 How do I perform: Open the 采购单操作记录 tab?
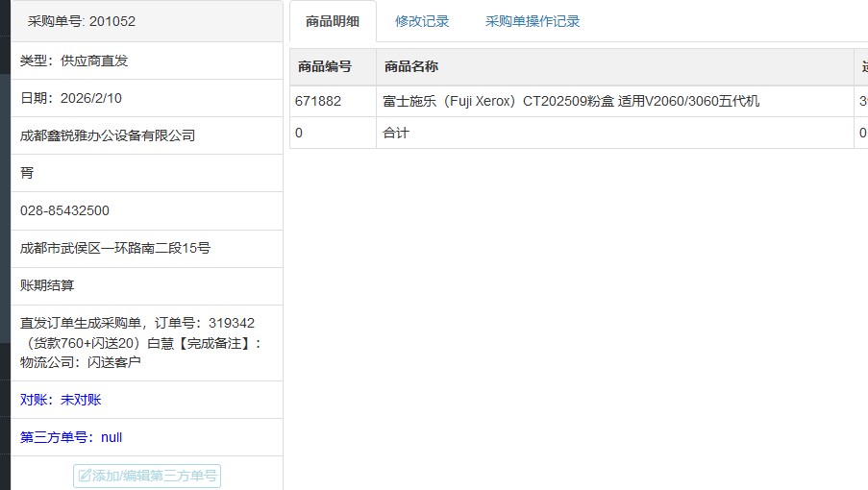(533, 21)
